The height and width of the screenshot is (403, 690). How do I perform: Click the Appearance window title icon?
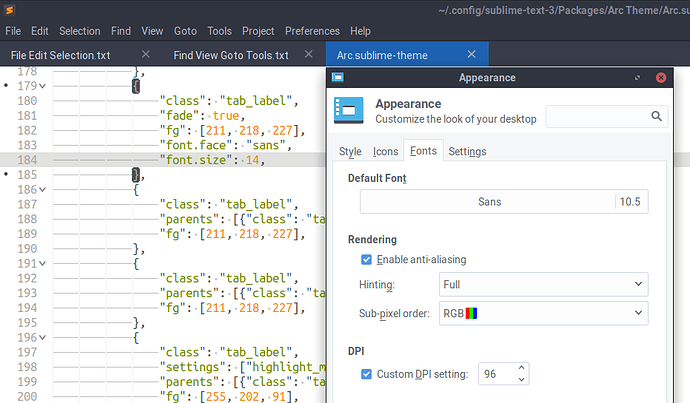click(x=338, y=77)
